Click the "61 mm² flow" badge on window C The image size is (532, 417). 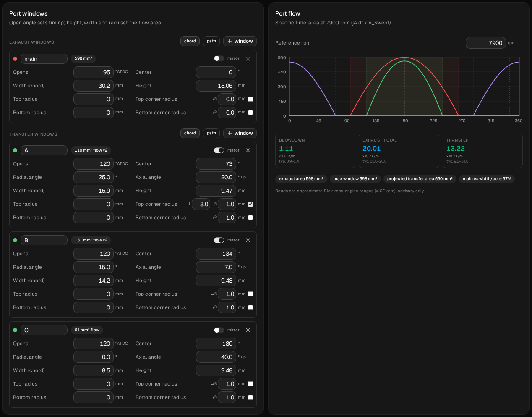point(87,330)
